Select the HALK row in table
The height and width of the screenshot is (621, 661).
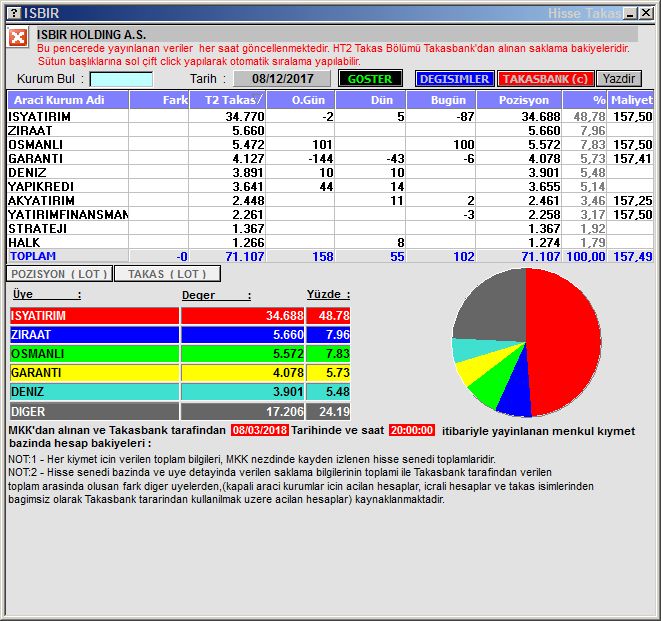[x=330, y=242]
